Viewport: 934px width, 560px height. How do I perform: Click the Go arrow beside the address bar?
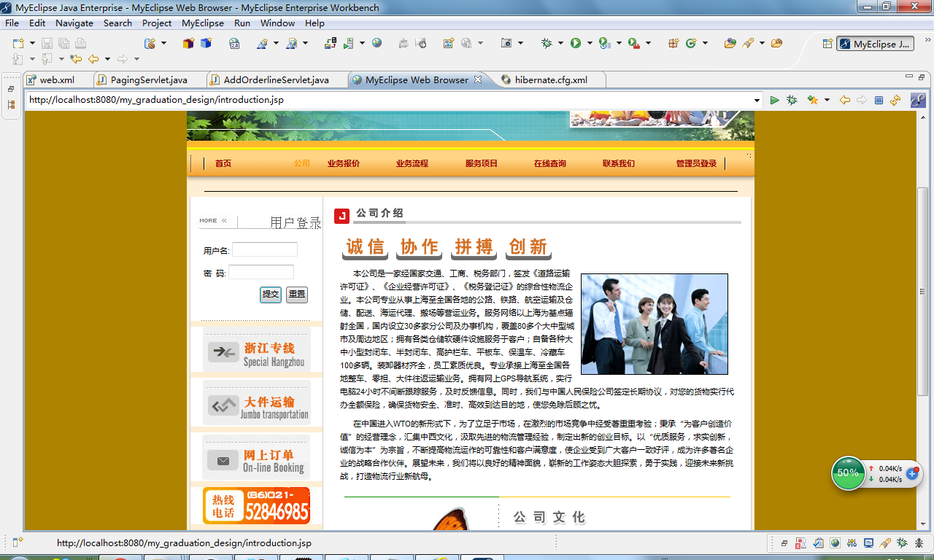774,100
